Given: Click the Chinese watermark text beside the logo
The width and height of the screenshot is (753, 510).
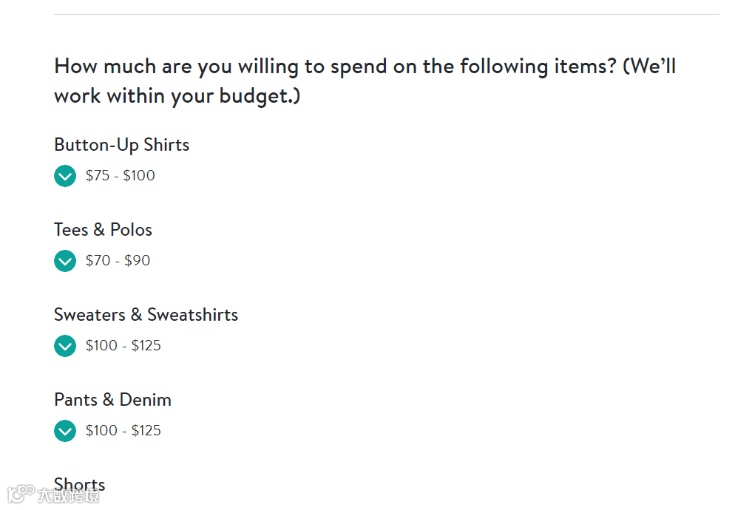Looking at the screenshot, I should (68, 495).
